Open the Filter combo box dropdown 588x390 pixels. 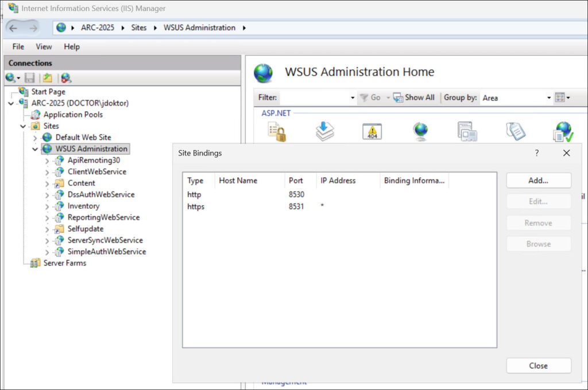coord(353,98)
